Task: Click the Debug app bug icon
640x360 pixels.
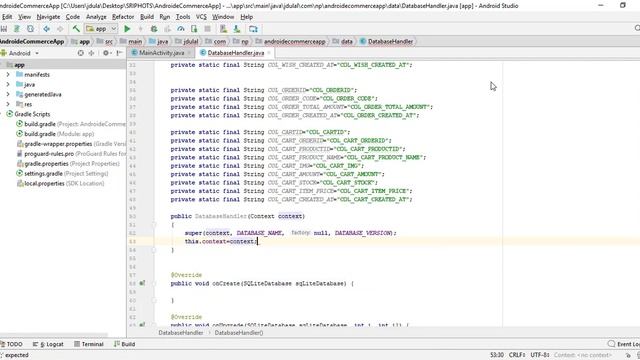Action: click(x=154, y=29)
